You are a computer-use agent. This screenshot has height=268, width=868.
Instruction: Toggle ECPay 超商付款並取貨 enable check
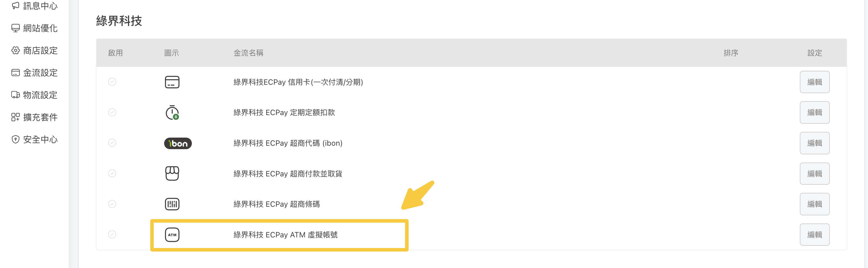click(x=112, y=173)
